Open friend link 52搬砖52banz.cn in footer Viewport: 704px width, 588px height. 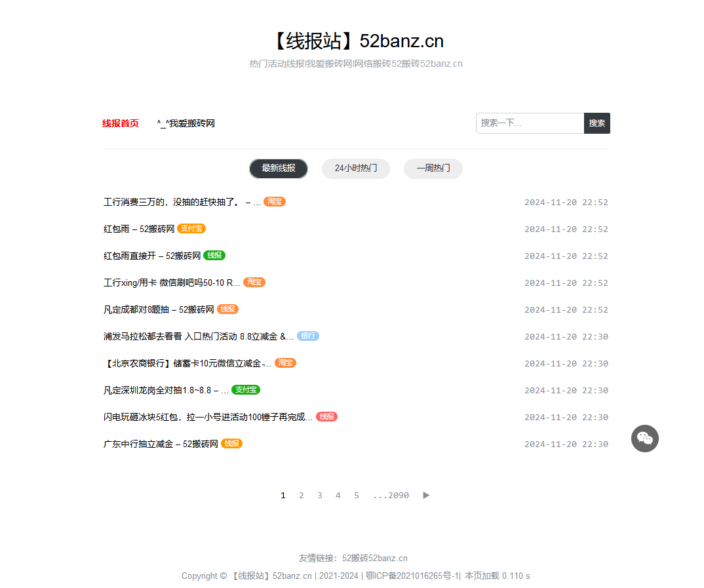coord(375,558)
